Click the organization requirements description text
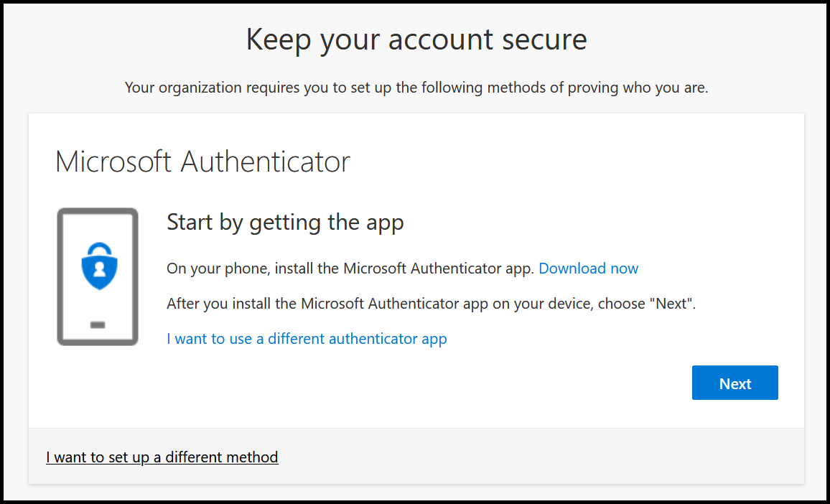 [x=416, y=88]
